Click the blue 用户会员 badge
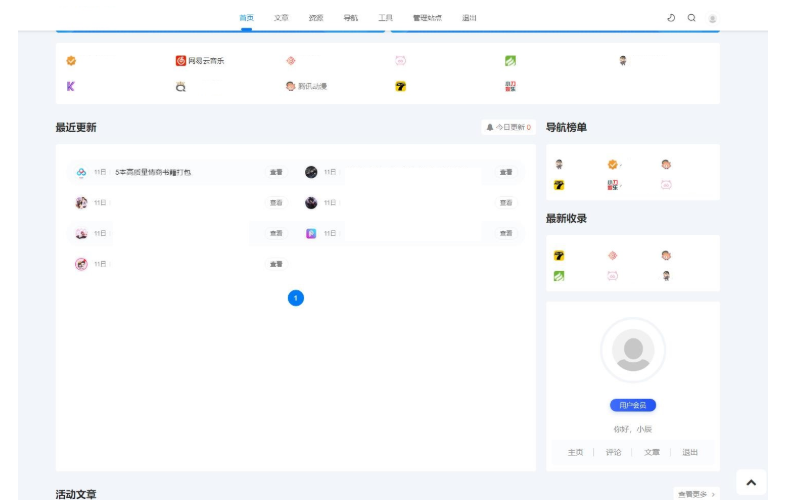Image resolution: width=785 pixels, height=500 pixels. (632, 405)
